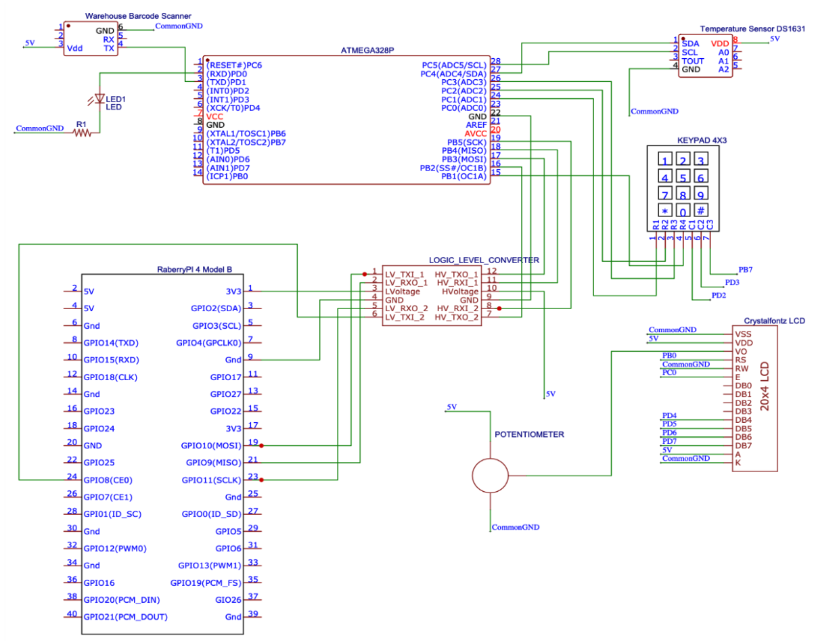816x644 pixels.
Task: Click PB7 net label near keypad
Action: [746, 269]
